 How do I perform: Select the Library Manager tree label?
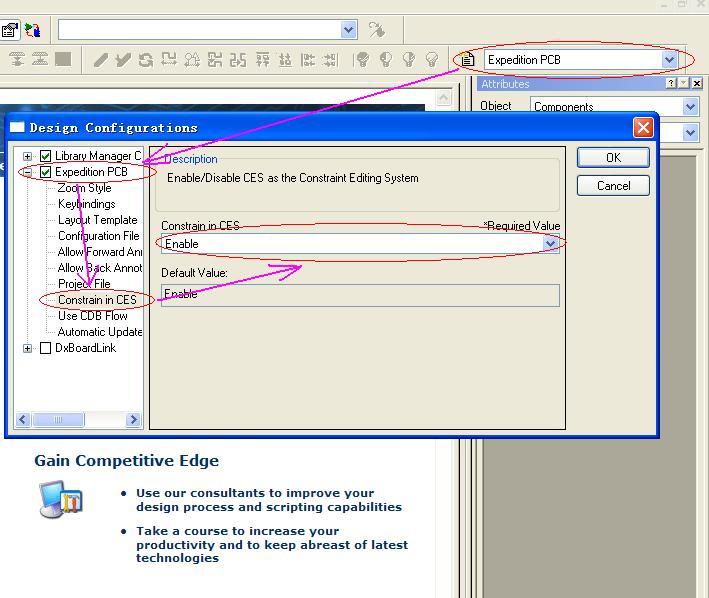click(x=98, y=156)
